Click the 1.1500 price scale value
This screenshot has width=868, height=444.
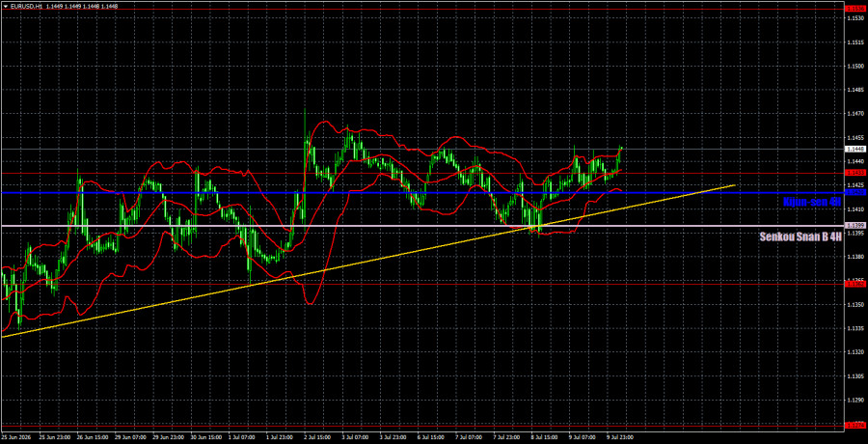tap(855, 66)
